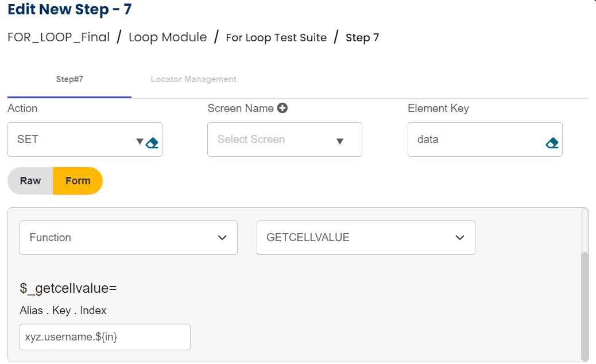Switch to Raw input mode

coord(30,181)
